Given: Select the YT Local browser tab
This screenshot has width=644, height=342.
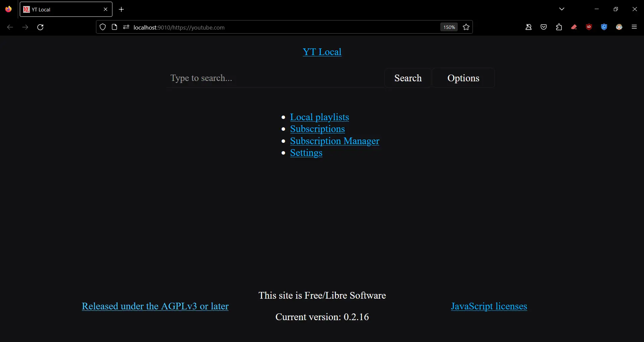Looking at the screenshot, I should click(x=66, y=9).
